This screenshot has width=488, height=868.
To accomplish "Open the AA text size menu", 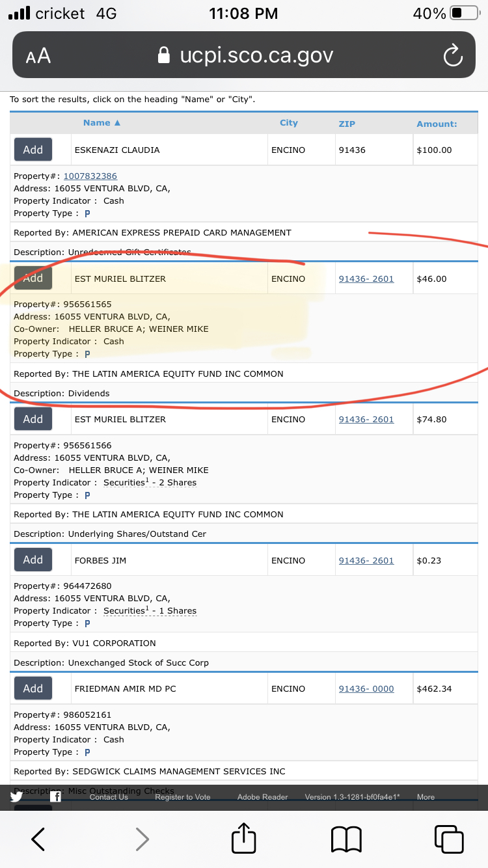I will [38, 57].
